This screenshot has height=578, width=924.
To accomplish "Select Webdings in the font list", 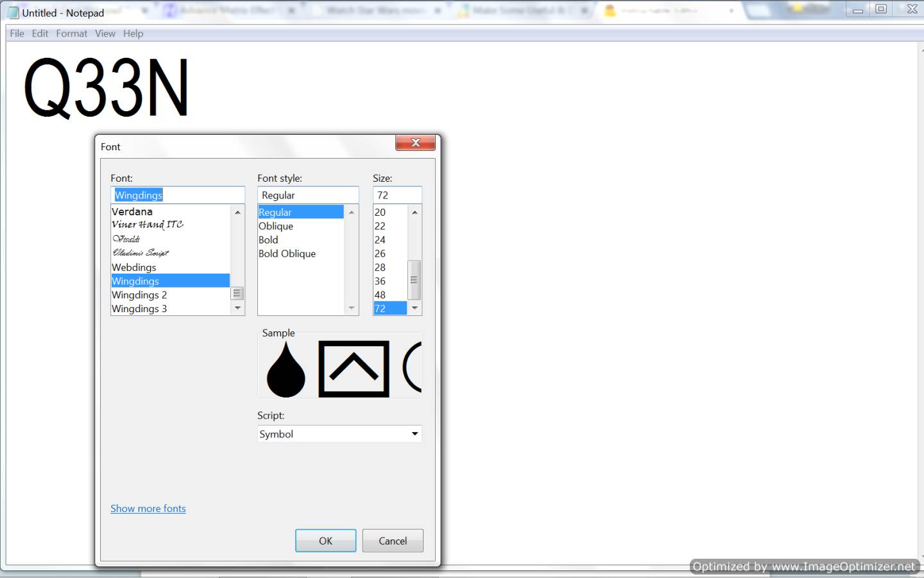I will pyautogui.click(x=170, y=267).
